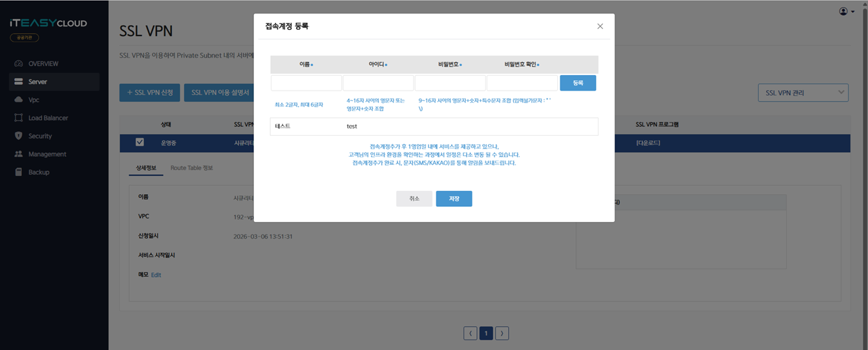Click the OVERVIEW dashboard icon in sidebar
This screenshot has width=868, height=350.
coord(18,64)
